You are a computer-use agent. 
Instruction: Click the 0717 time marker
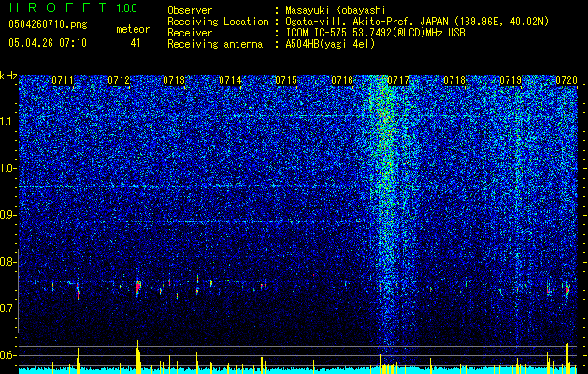tap(398, 79)
